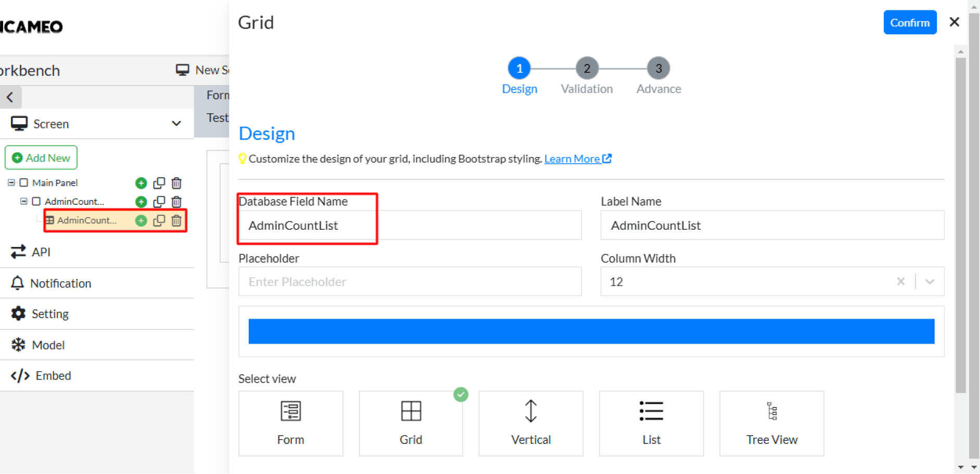Switch to the Validation step
Viewport: 980px width, 474px height.
(x=587, y=68)
